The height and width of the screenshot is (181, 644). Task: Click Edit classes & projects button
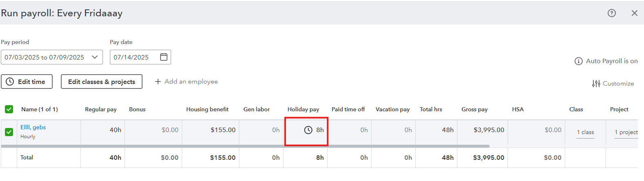pyautogui.click(x=102, y=82)
